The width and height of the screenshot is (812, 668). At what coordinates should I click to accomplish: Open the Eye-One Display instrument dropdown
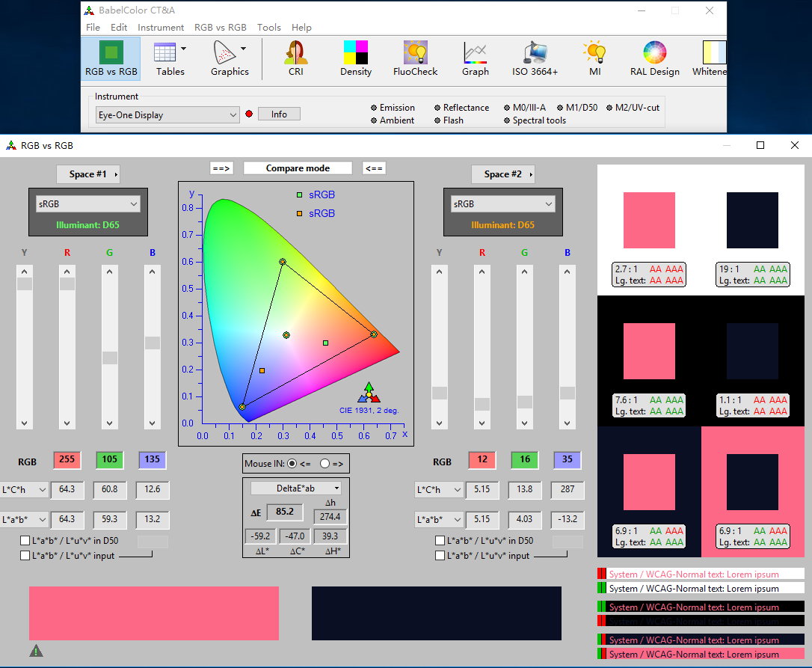(x=167, y=115)
